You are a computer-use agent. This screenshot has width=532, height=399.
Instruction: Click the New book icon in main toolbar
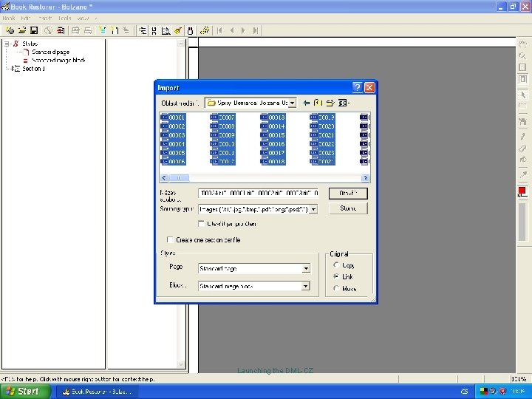pos(10,30)
